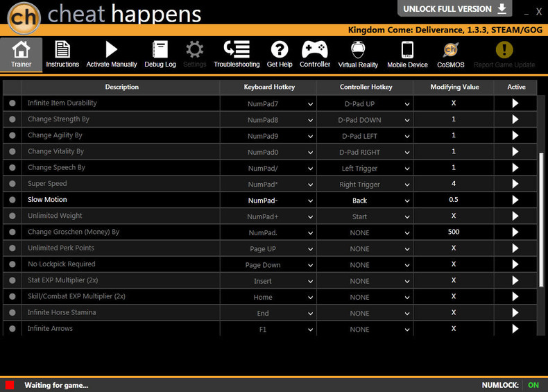Activate Change Strength By cheat
548x392 pixels.
tap(515, 119)
